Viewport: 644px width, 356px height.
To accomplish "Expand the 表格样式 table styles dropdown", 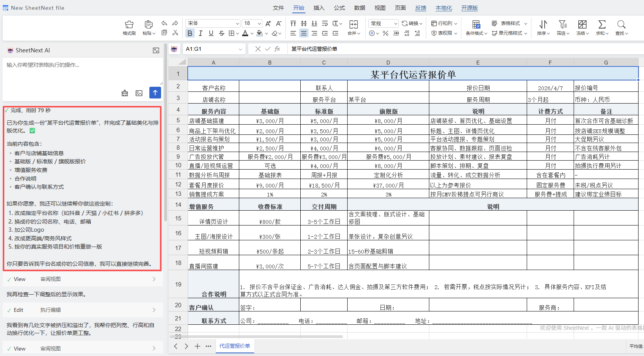I will click(x=526, y=23).
